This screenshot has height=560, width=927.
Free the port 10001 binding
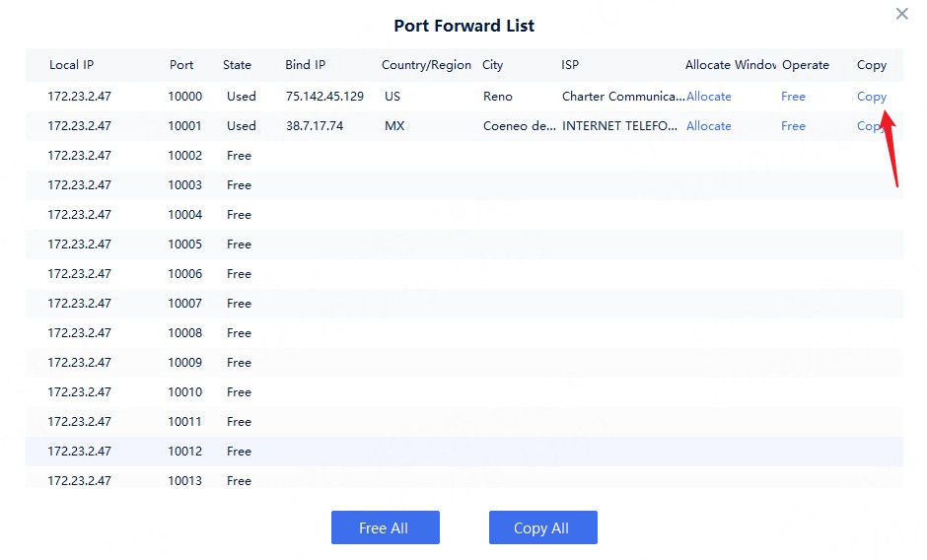click(793, 126)
